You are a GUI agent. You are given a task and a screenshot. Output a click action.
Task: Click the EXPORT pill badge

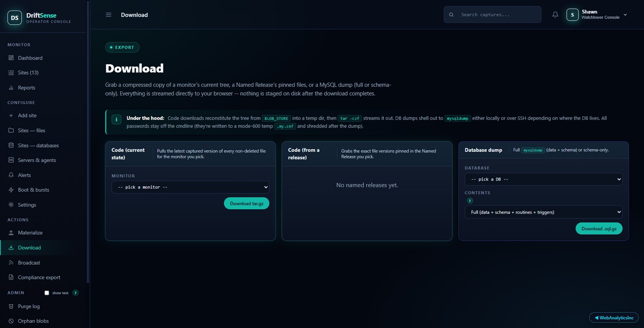pyautogui.click(x=122, y=47)
